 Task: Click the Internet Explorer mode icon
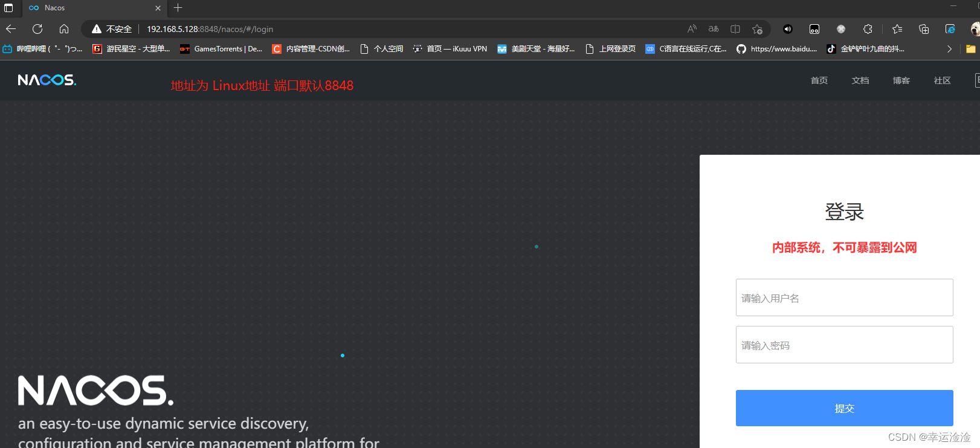(950, 29)
